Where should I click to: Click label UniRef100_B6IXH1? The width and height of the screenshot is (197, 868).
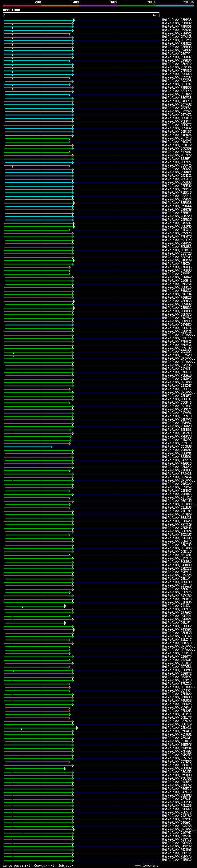click(x=177, y=555)
